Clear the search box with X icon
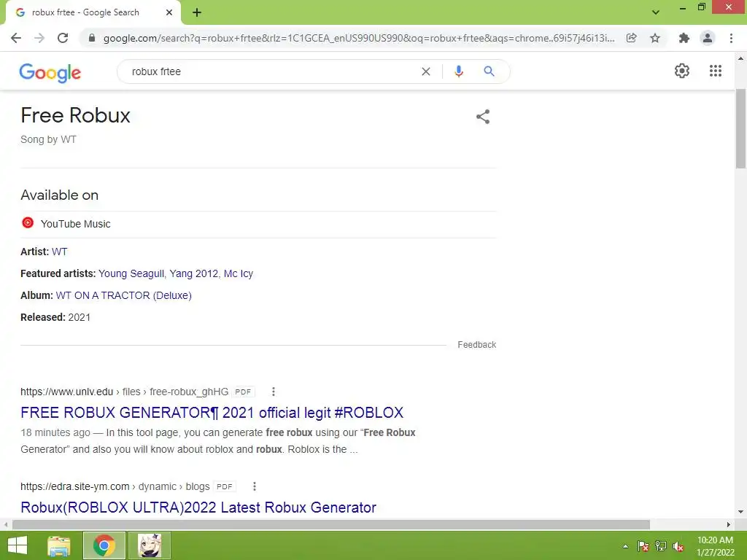The width and height of the screenshot is (747, 560). (x=426, y=71)
